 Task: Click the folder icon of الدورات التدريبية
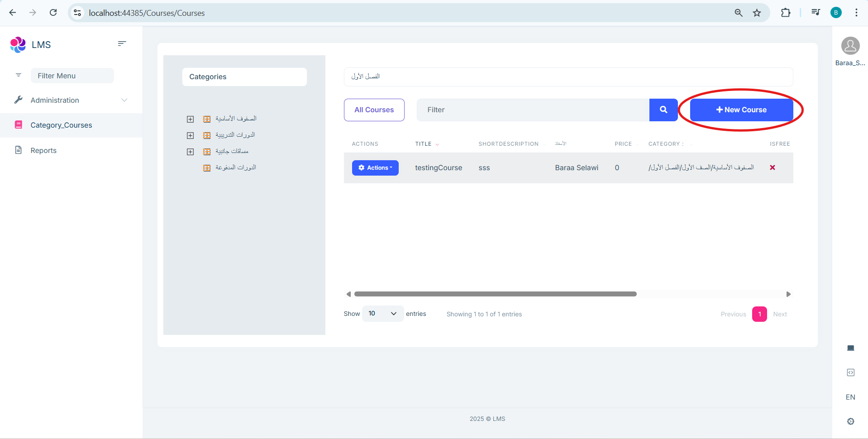tap(207, 135)
